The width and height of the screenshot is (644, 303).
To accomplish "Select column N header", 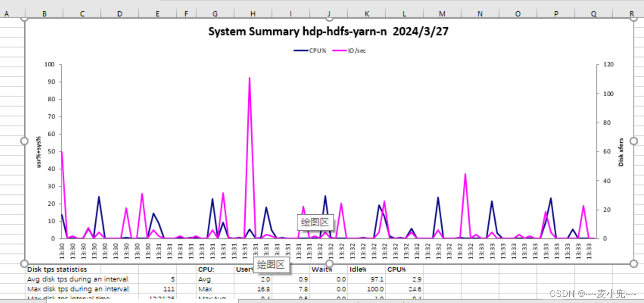I will coord(480,14).
